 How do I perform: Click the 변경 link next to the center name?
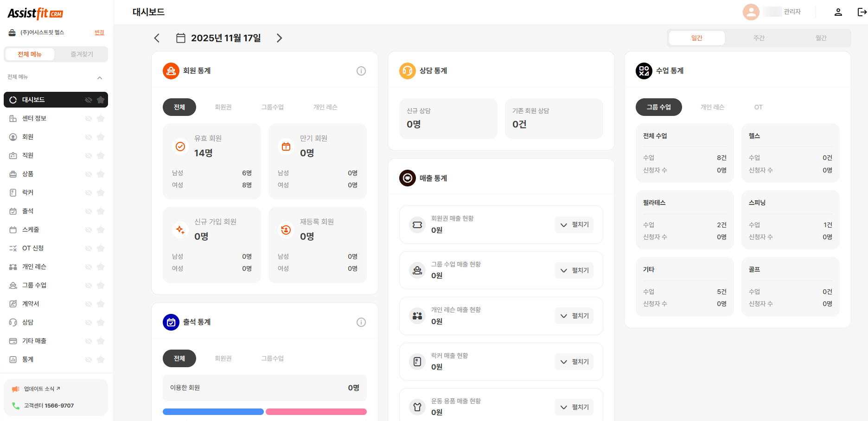click(x=99, y=32)
